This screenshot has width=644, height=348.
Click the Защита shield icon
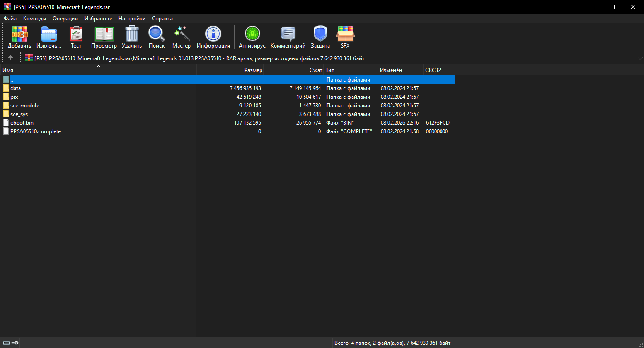[x=320, y=34]
